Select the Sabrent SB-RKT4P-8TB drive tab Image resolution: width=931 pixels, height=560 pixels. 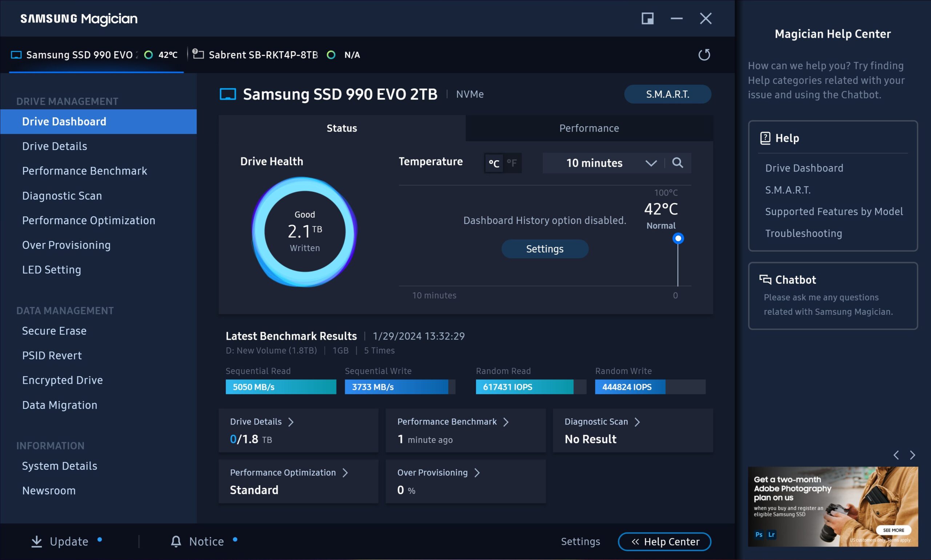(x=263, y=55)
